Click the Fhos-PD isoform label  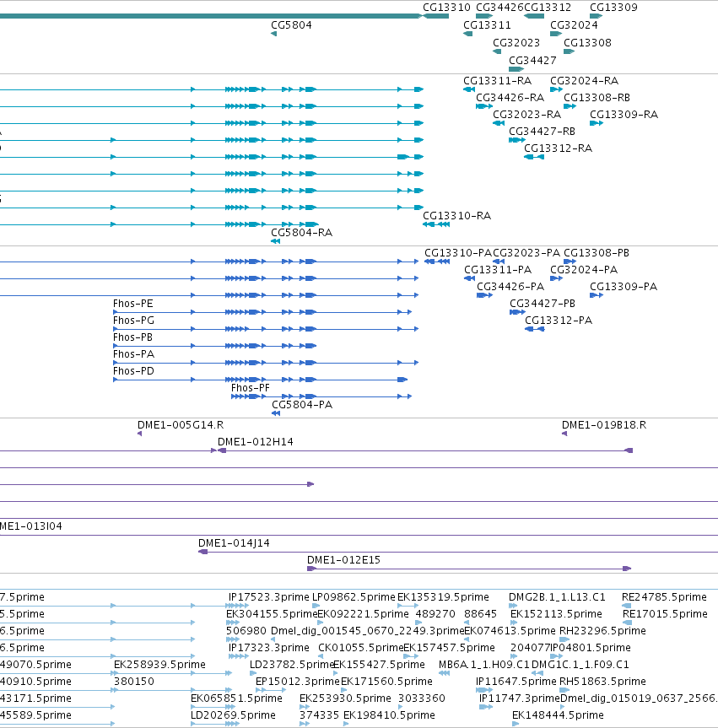(x=133, y=371)
